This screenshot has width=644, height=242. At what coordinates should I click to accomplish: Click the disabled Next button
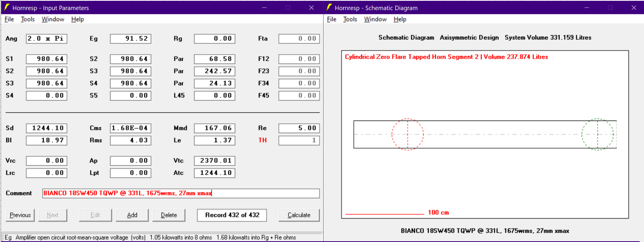click(x=52, y=215)
